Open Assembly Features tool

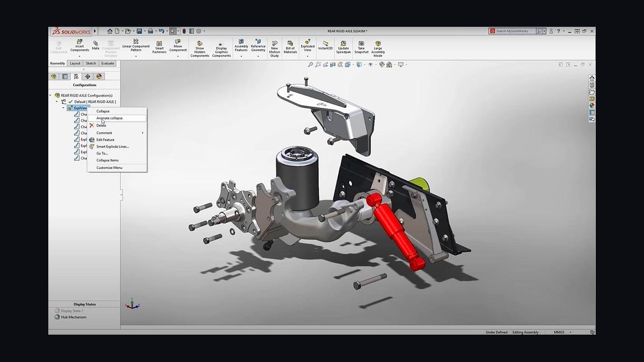tap(241, 46)
